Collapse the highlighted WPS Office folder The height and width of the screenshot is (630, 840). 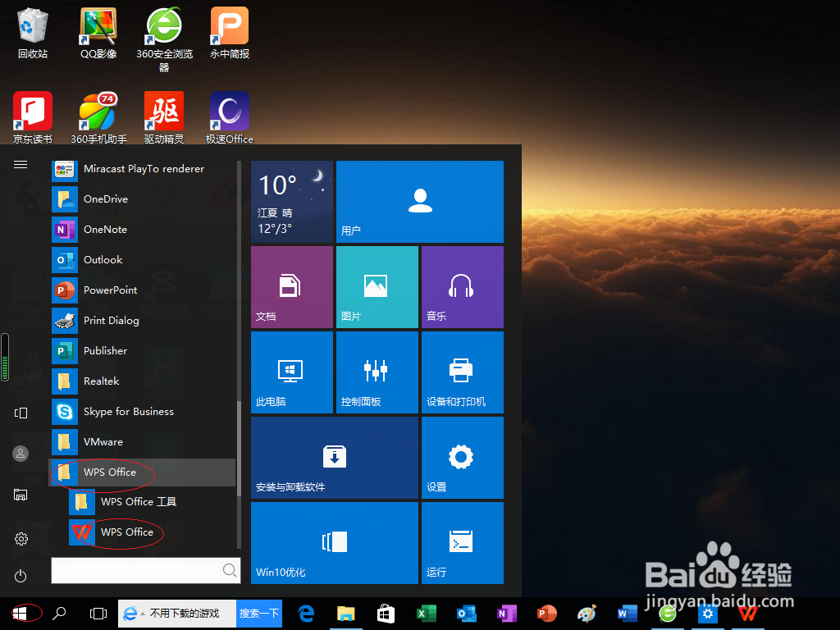tap(144, 472)
